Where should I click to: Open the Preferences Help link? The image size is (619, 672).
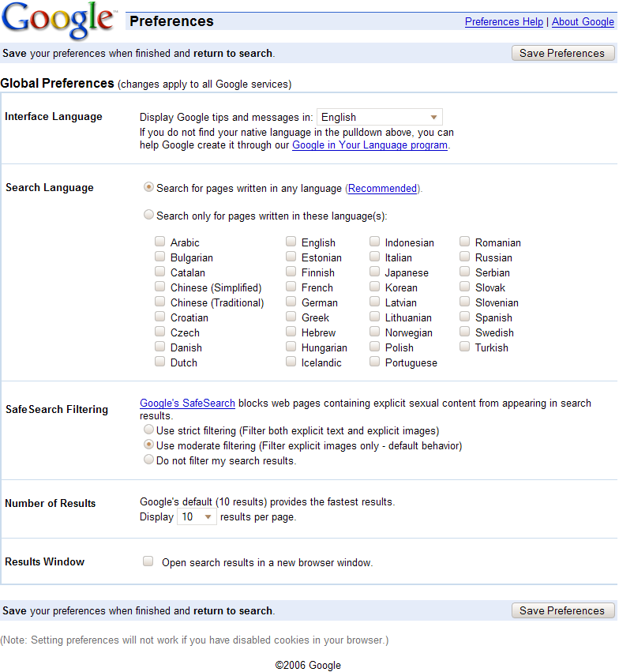(504, 22)
